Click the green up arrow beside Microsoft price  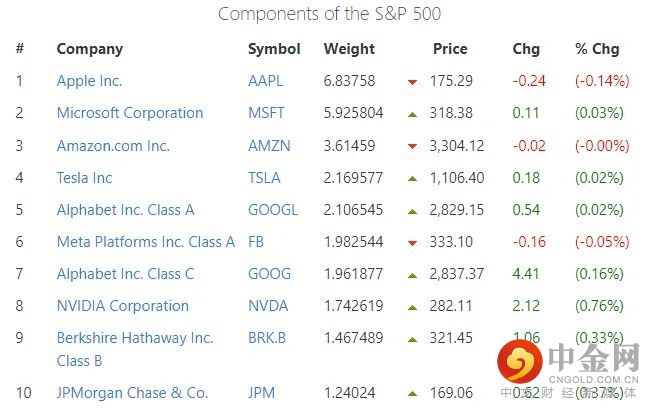click(x=412, y=114)
